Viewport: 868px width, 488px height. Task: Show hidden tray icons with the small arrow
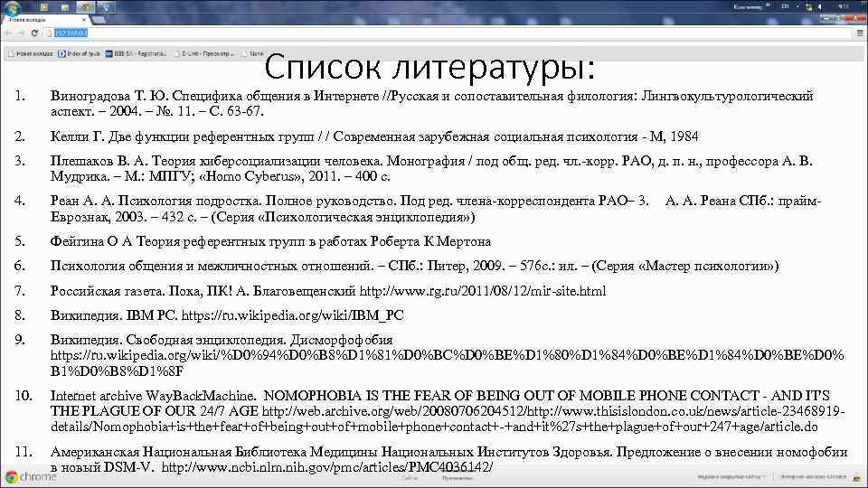pyautogui.click(x=797, y=6)
